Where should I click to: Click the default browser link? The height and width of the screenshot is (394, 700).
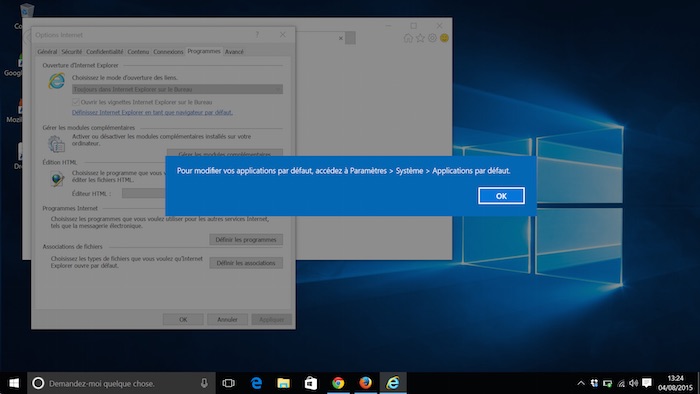point(152,112)
